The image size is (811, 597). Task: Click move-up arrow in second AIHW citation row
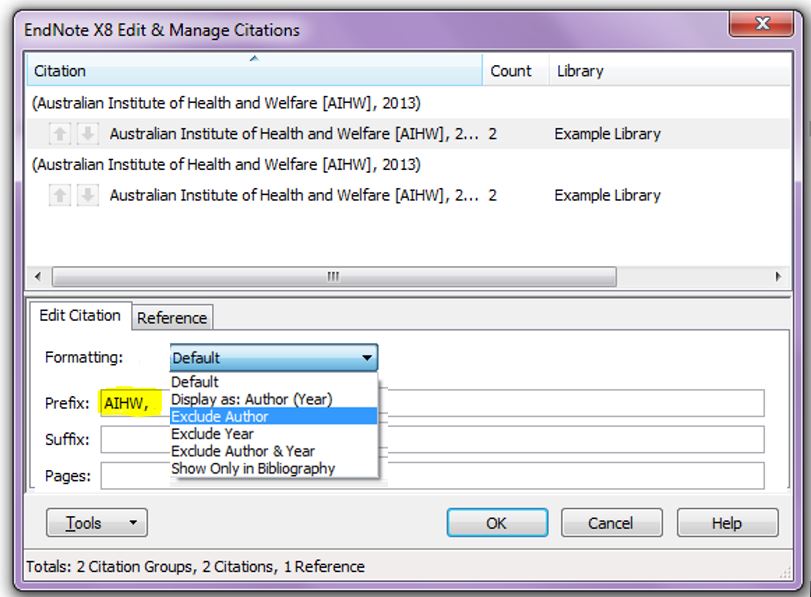tap(59, 196)
